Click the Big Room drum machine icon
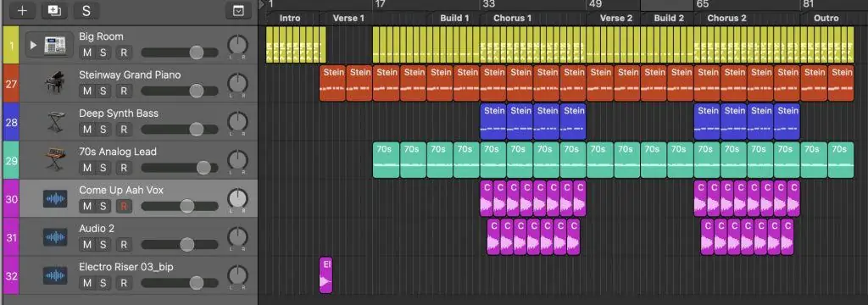This screenshot has width=868, height=305. click(55, 45)
